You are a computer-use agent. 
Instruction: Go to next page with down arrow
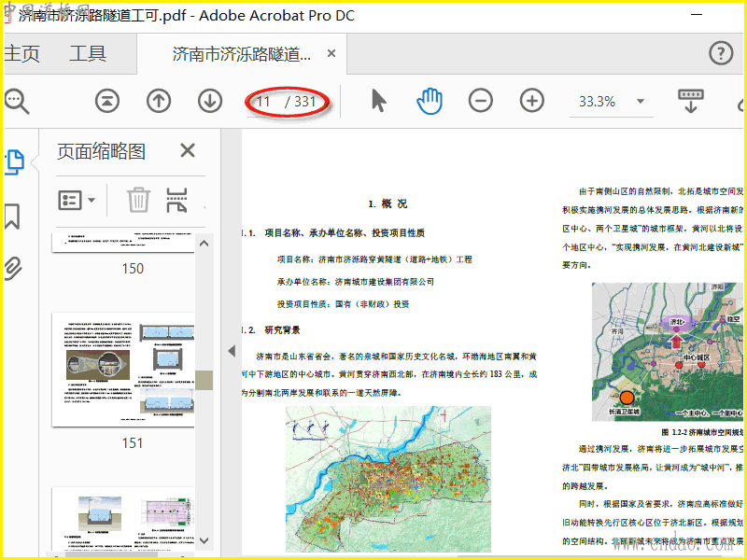(210, 101)
